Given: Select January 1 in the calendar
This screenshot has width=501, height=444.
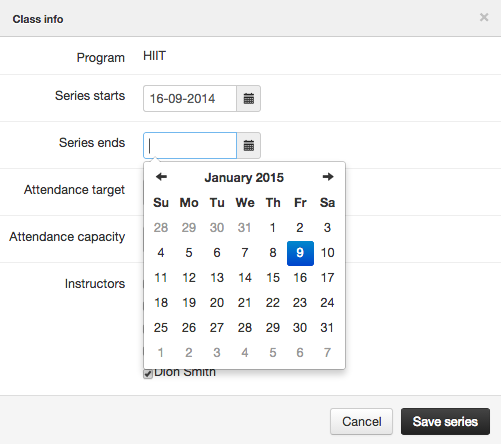Looking at the screenshot, I should coord(273,228).
